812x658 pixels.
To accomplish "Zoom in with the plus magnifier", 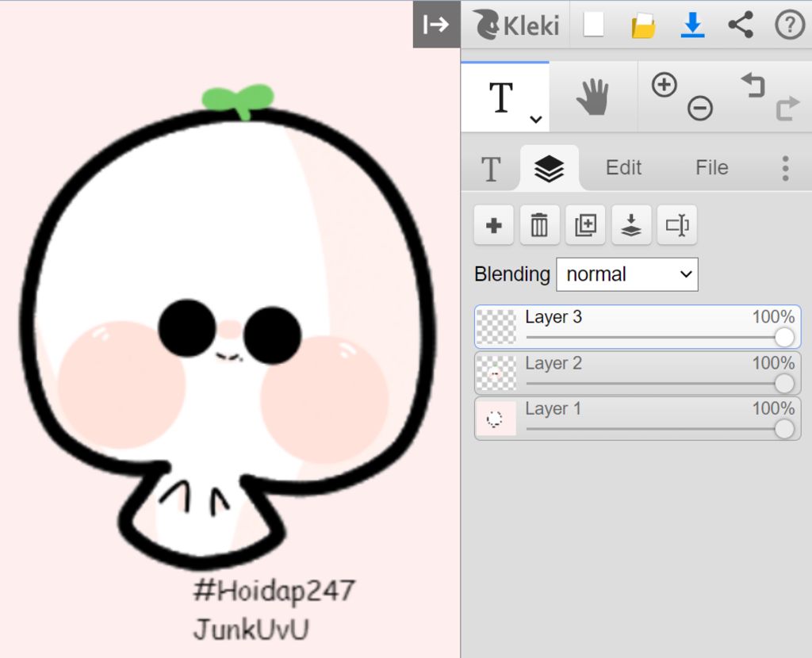I will (665, 85).
